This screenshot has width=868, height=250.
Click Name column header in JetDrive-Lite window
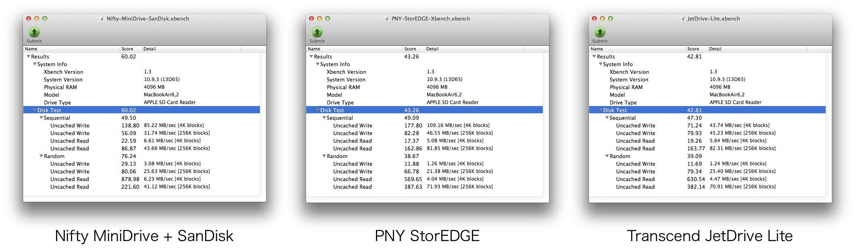click(x=638, y=49)
